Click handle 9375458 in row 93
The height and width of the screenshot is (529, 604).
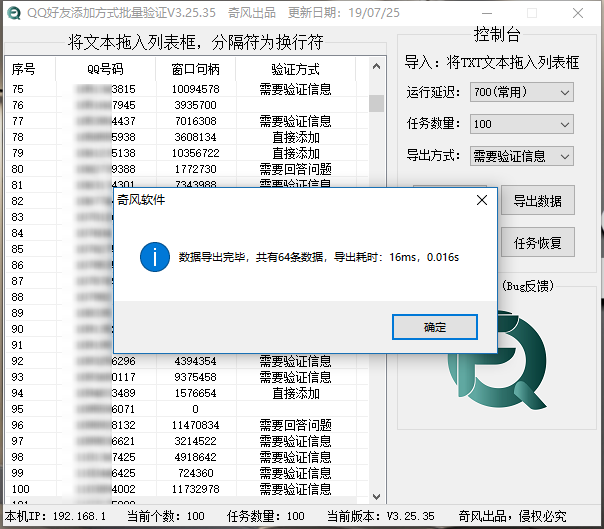pyautogui.click(x=196, y=377)
